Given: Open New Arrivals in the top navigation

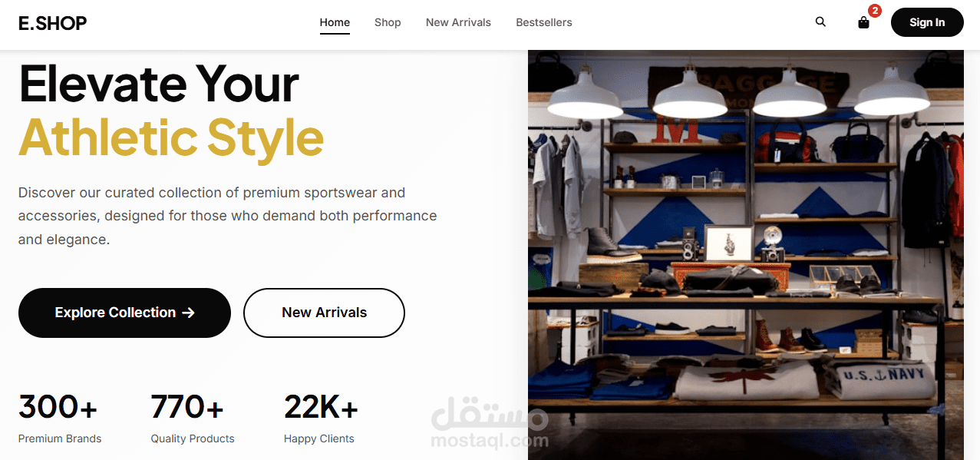Looking at the screenshot, I should (x=458, y=22).
